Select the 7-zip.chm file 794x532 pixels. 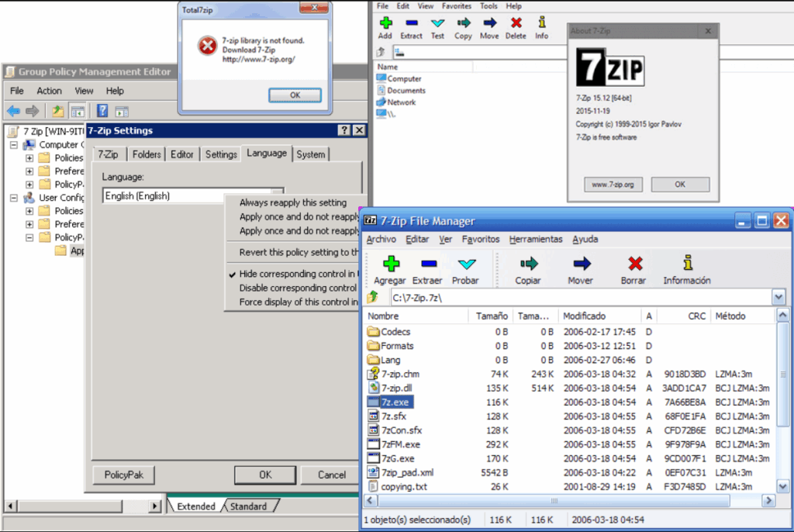pyautogui.click(x=393, y=374)
